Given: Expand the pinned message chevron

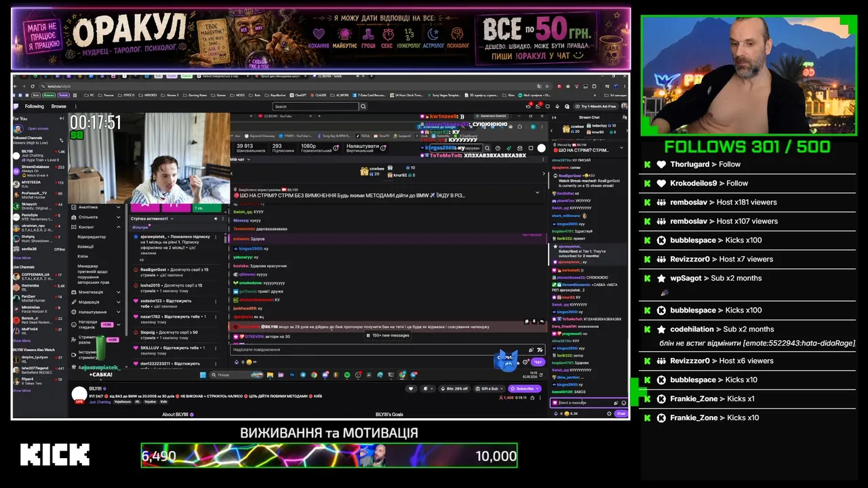Looking at the screenshot, I should pyautogui.click(x=537, y=192).
